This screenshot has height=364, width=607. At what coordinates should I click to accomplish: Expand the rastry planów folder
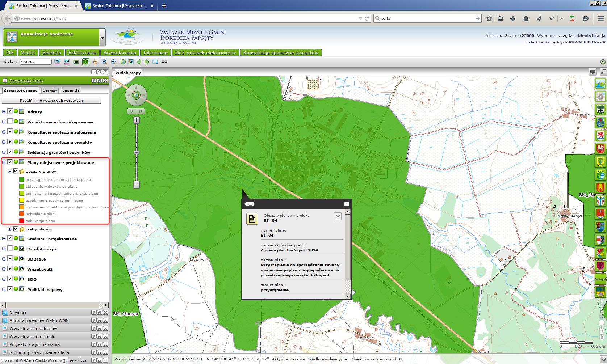pos(9,229)
